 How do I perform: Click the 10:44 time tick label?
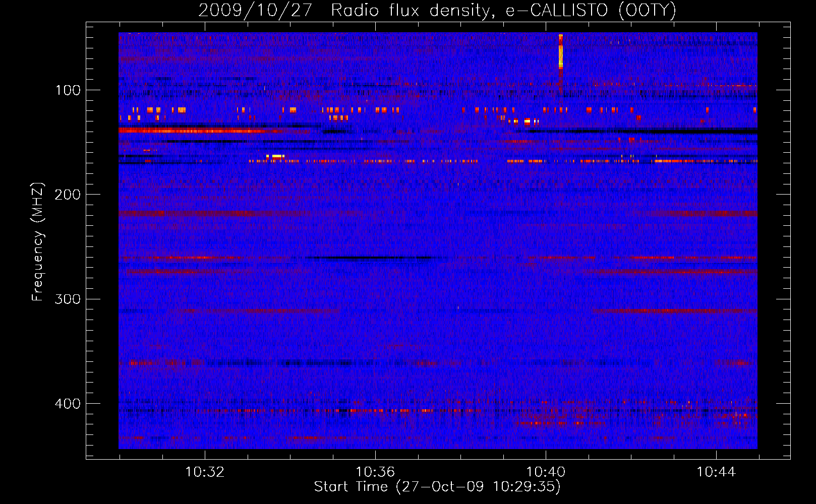point(716,472)
